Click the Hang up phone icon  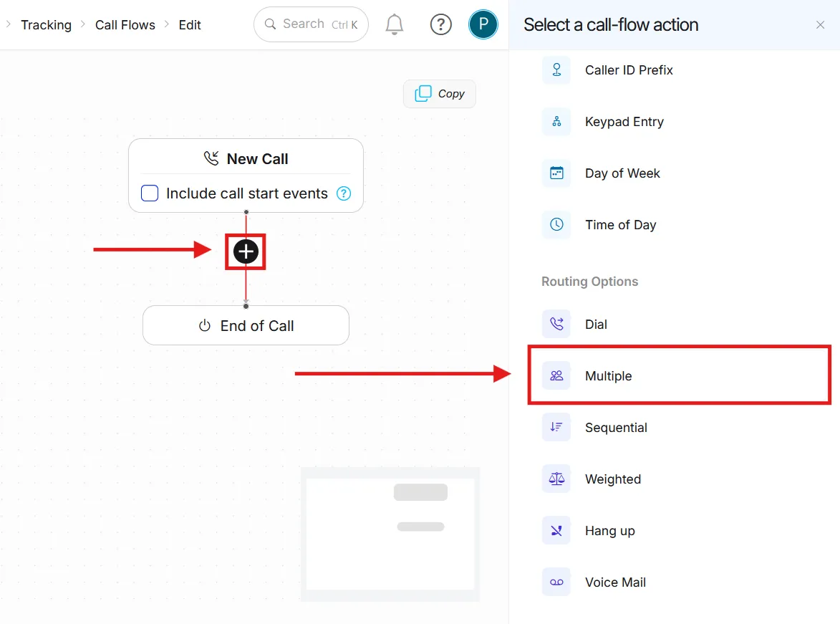556,531
